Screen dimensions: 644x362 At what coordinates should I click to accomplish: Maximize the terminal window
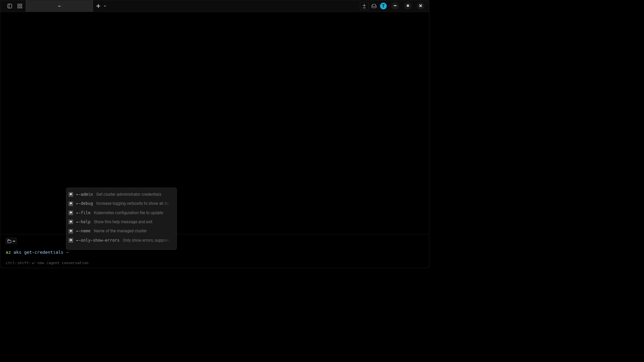(408, 6)
